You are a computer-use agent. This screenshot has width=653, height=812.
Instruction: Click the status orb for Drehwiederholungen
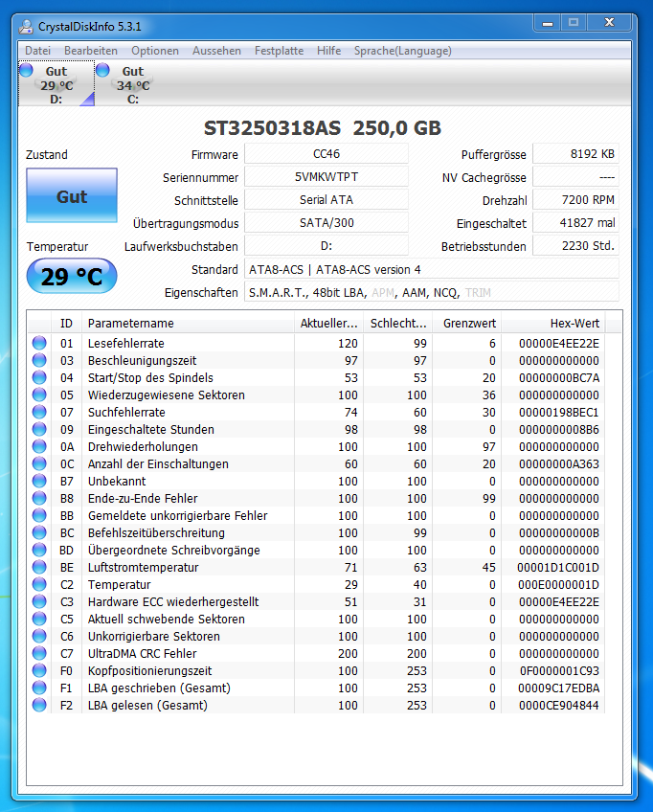point(39,446)
